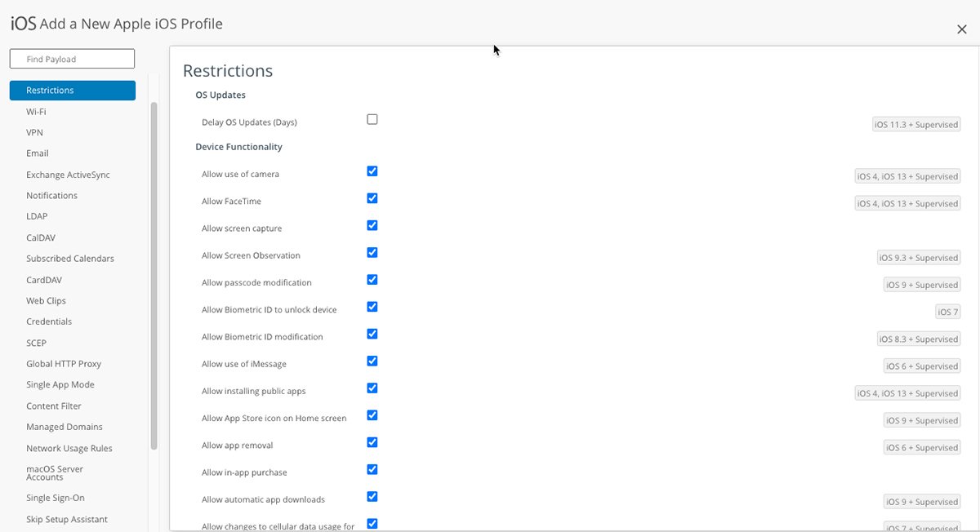Go to the Web Clips payload
The height and width of the screenshot is (532, 980).
tap(46, 301)
